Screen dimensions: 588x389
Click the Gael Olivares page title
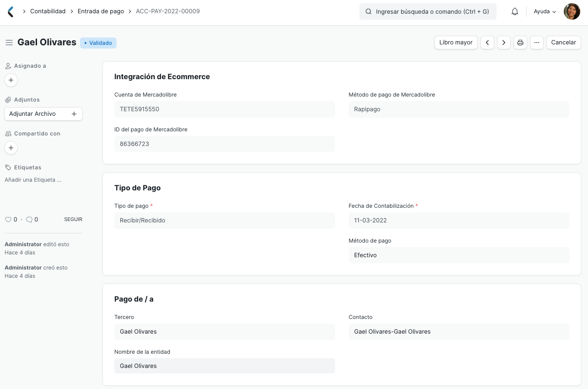47,43
